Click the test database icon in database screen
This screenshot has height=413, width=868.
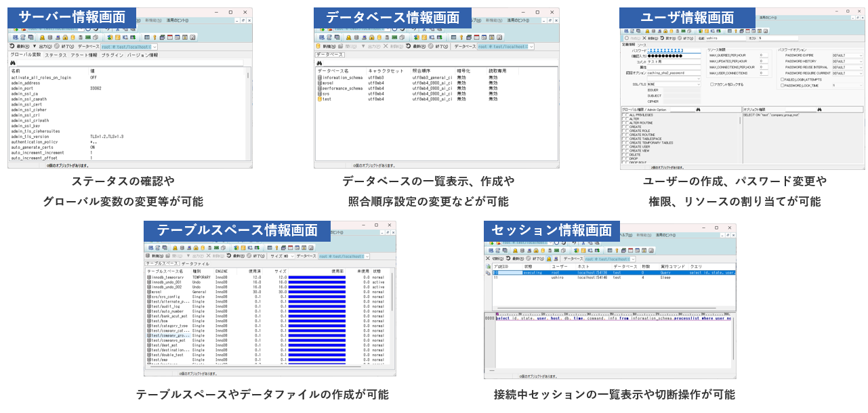[319, 100]
